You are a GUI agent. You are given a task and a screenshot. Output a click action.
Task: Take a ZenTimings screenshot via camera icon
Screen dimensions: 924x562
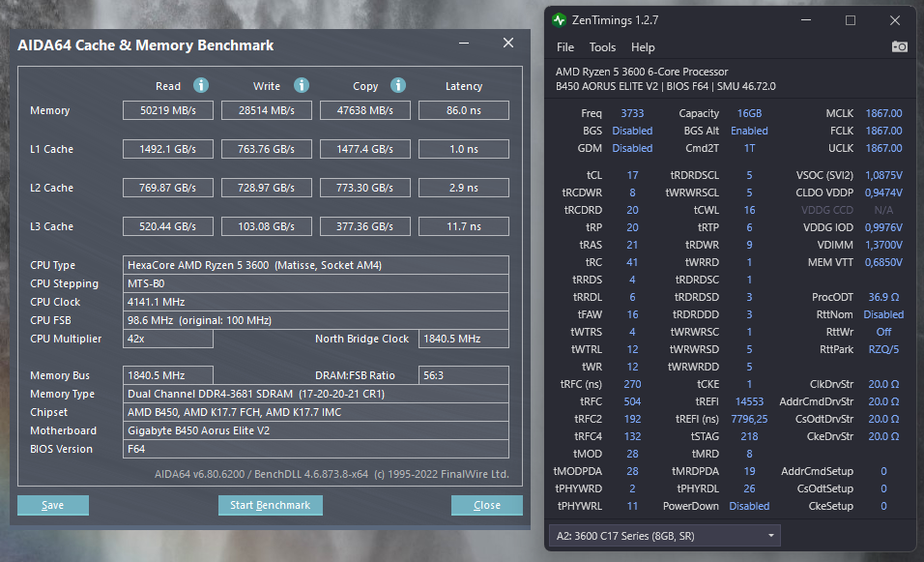899,46
